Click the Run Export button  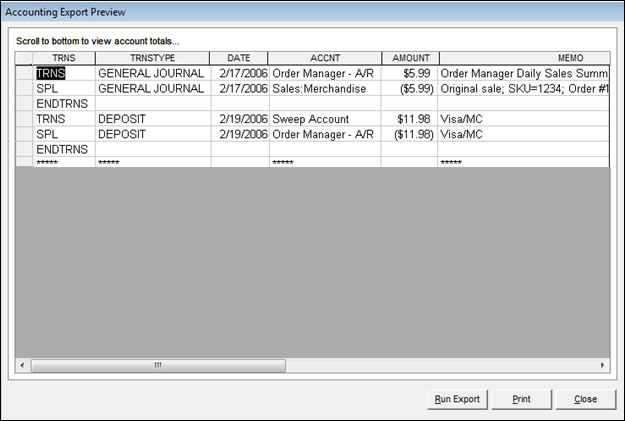457,399
